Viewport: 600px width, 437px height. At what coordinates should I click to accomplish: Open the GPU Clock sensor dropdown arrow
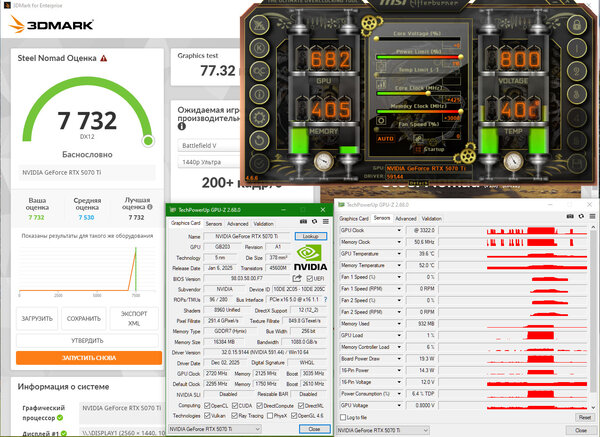[x=399, y=230]
